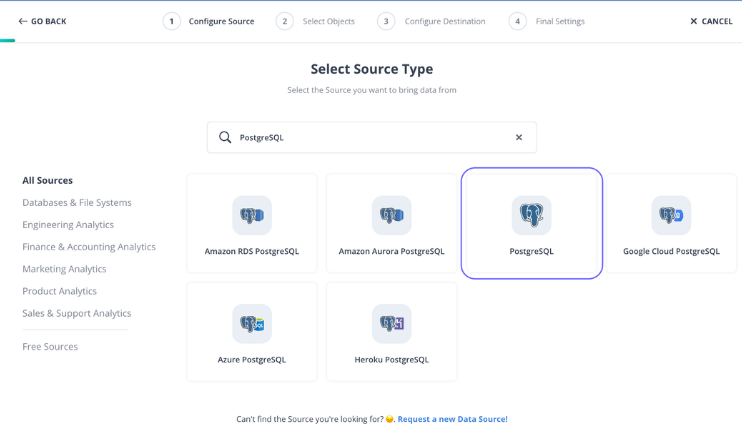Filter by Engineering Analytics

[x=68, y=225]
